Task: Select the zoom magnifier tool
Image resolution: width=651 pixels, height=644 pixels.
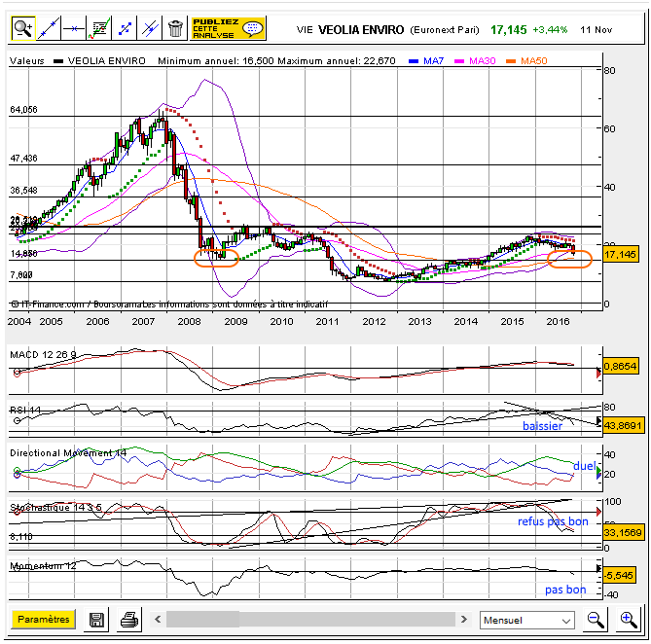Action: [23, 28]
